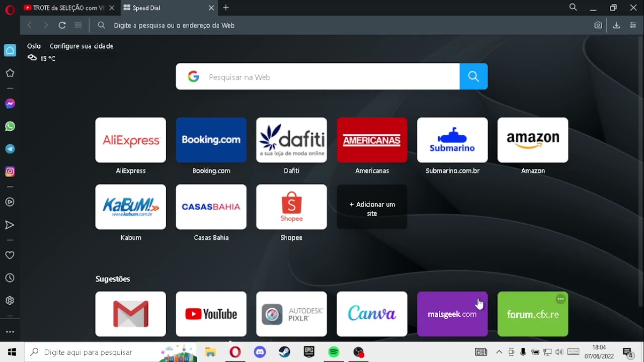Open sidebar setup three-dots
The width and height of the screenshot is (644, 362).
(10, 332)
